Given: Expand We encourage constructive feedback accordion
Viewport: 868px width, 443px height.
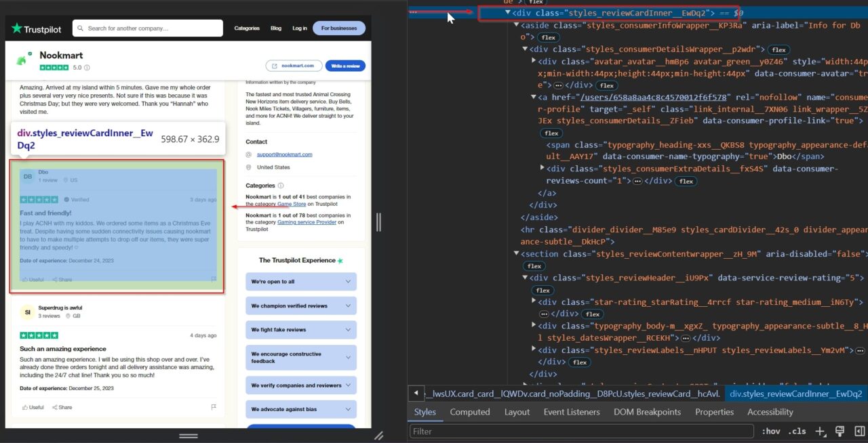Looking at the screenshot, I should tap(301, 358).
